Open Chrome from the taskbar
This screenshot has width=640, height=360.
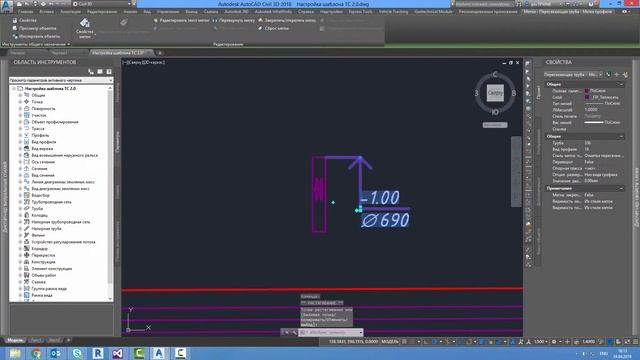point(36,353)
